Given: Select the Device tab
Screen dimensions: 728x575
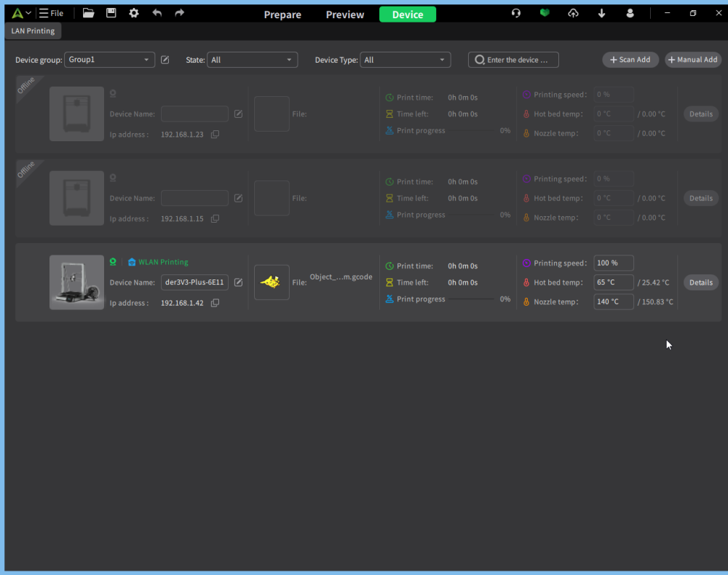Looking at the screenshot, I should tap(408, 15).
